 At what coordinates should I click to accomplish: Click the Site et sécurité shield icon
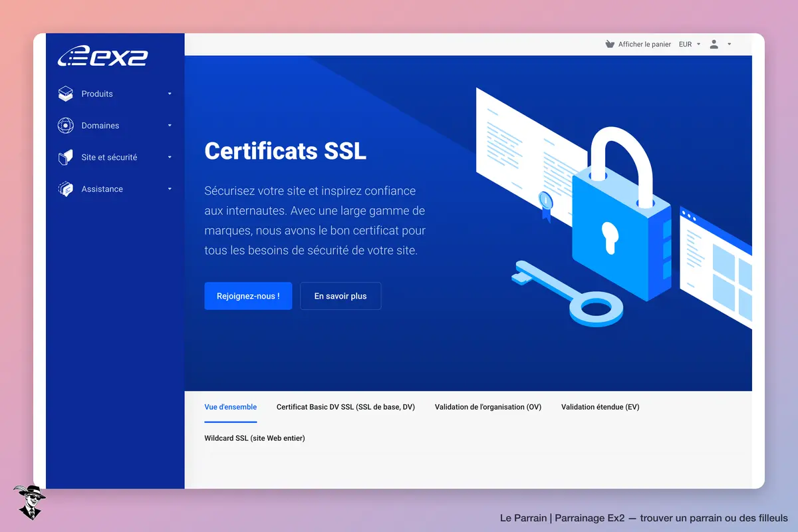point(65,158)
